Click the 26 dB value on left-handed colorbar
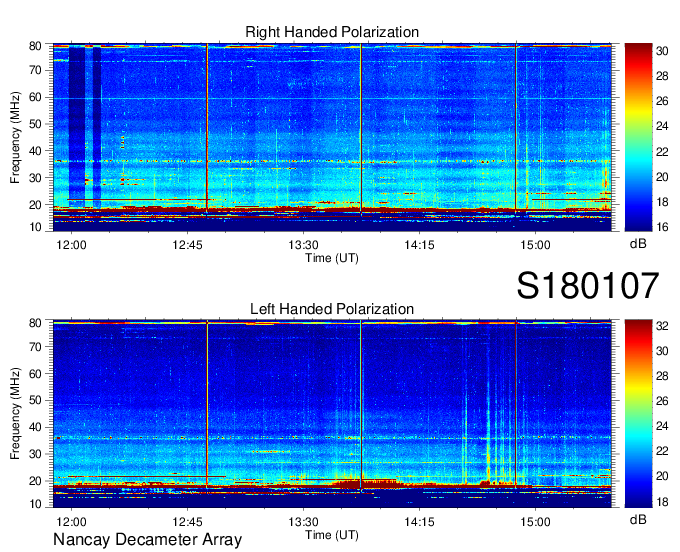 (x=662, y=401)
